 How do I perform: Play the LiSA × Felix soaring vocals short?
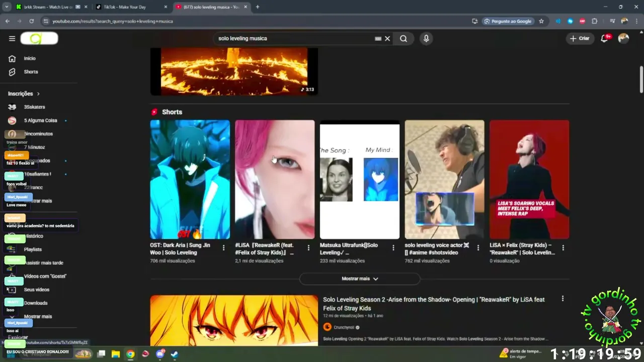tap(529, 179)
